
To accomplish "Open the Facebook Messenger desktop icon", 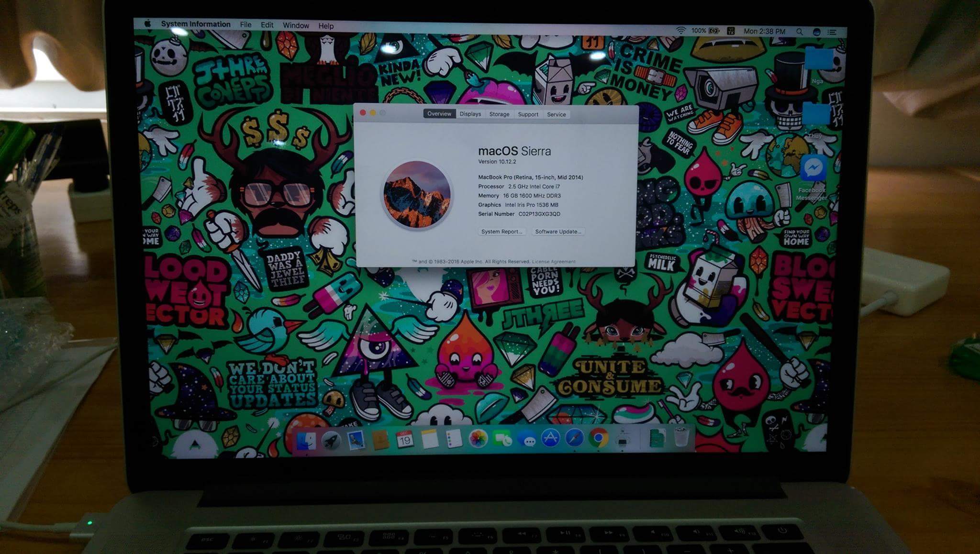I will [813, 167].
